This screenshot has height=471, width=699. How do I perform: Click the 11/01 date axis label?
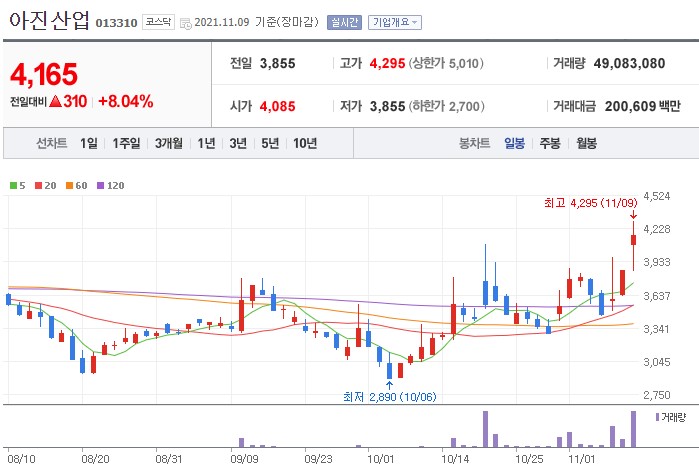coord(581,459)
